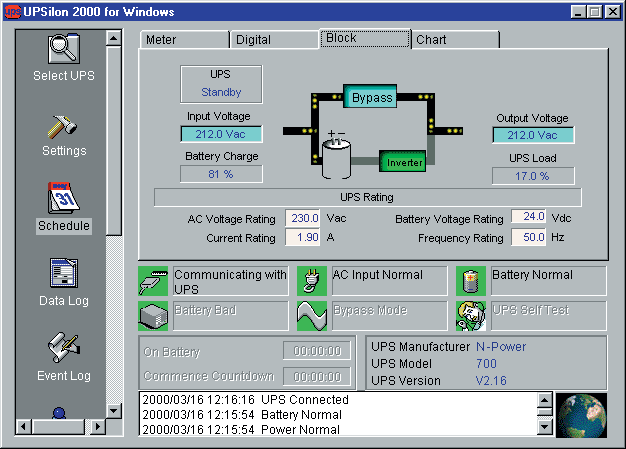This screenshot has width=626, height=449.
Task: Click the spinning globe icon
Action: [581, 415]
